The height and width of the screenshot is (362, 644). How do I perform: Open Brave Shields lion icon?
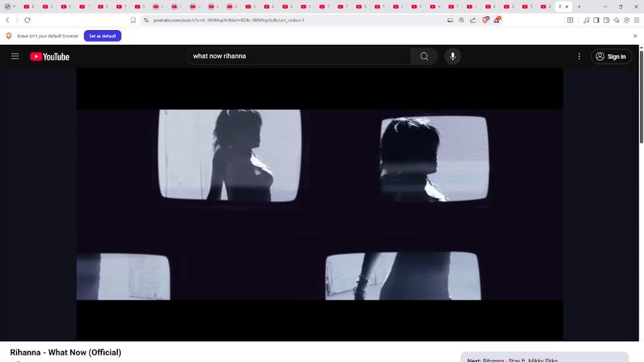tap(486, 20)
